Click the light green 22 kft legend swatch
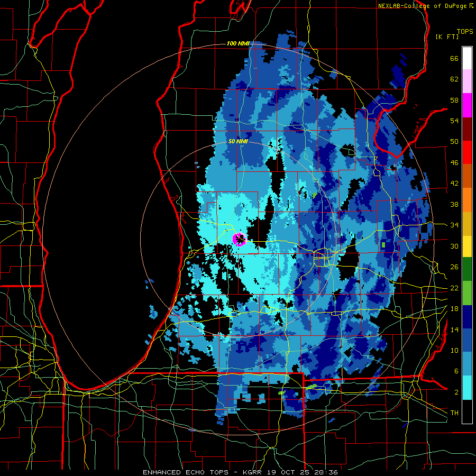Image resolution: width=476 pixels, height=476 pixels. coord(467,293)
